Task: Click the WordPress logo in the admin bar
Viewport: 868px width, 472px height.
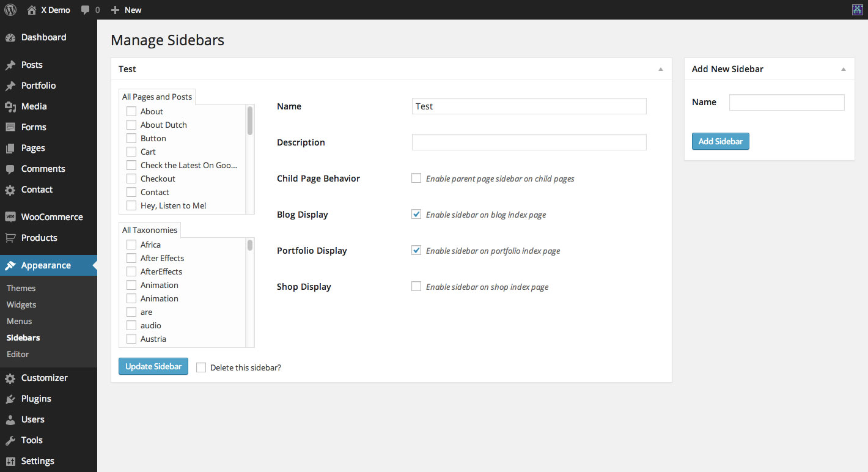Action: click(x=10, y=10)
